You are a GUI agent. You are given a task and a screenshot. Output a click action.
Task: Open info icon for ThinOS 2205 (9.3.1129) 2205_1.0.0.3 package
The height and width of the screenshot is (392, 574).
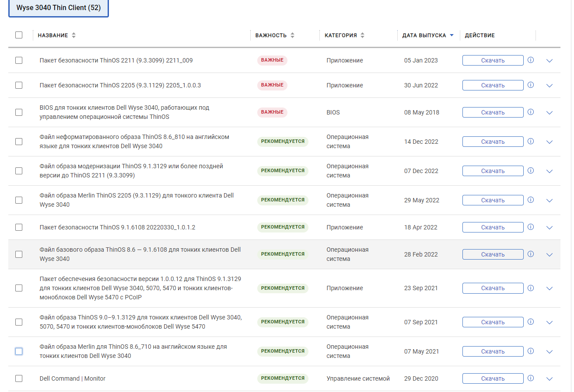[x=531, y=85]
